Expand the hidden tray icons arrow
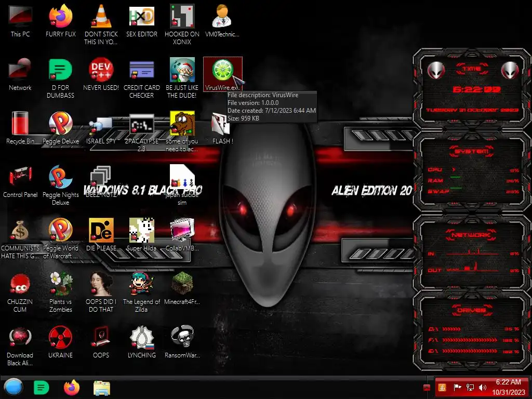Viewport: 532px width, 399px height. pyautogui.click(x=427, y=387)
